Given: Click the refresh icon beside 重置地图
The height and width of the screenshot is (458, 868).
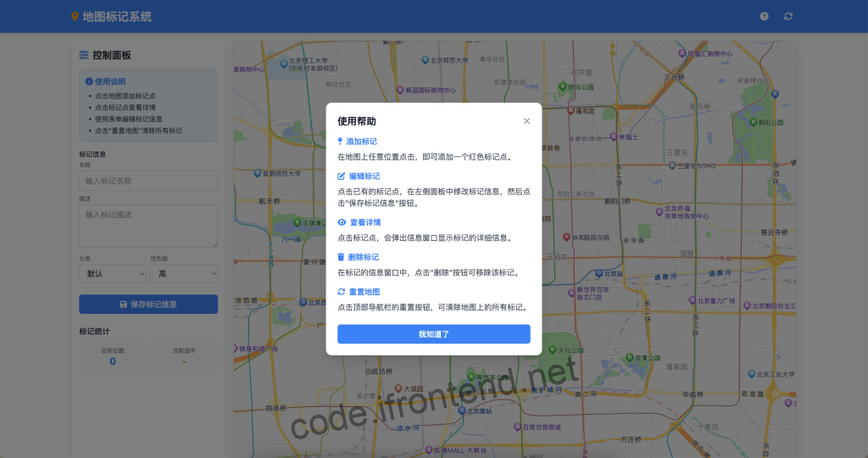Looking at the screenshot, I should (341, 292).
